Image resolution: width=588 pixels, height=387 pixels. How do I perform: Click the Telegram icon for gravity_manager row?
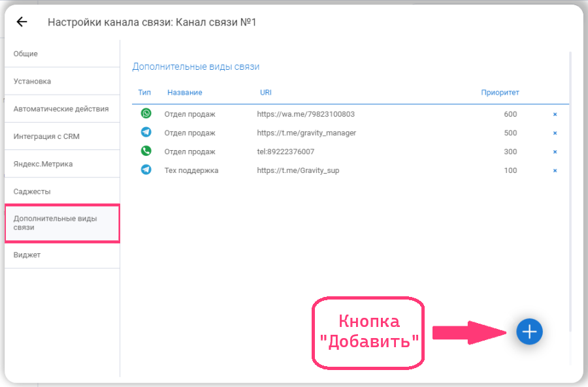[x=146, y=132]
